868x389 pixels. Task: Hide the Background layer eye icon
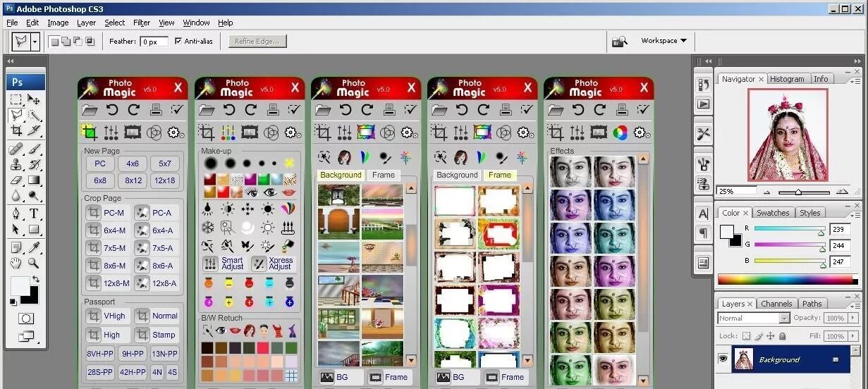click(723, 359)
